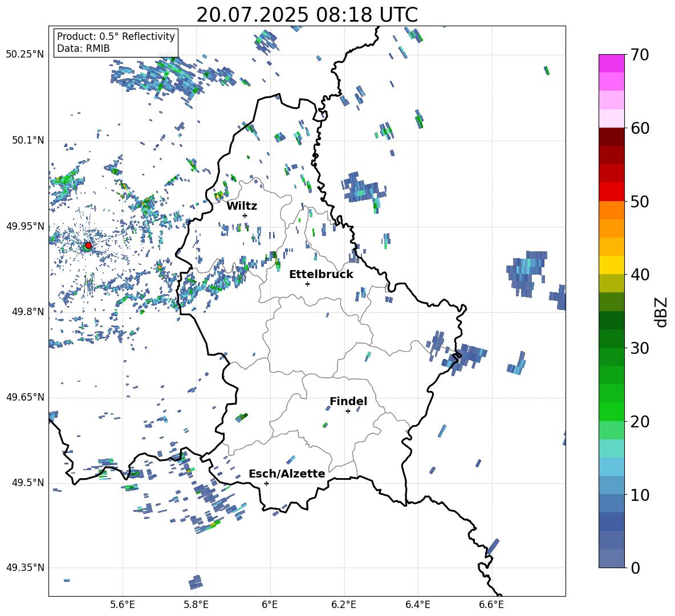This screenshot has width=675, height=616.
Task: Click the latitude label 50.25°N
Action: (x=25, y=55)
